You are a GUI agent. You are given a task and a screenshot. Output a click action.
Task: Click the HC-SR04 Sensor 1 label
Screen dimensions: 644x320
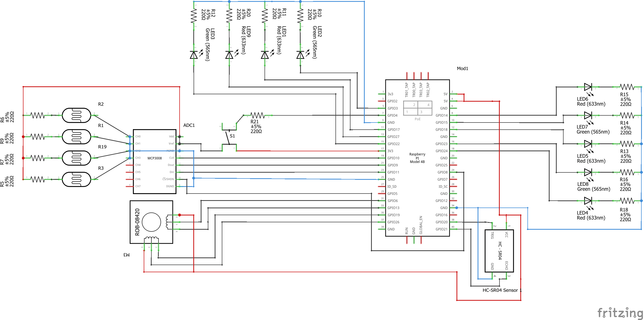pyautogui.click(x=502, y=290)
